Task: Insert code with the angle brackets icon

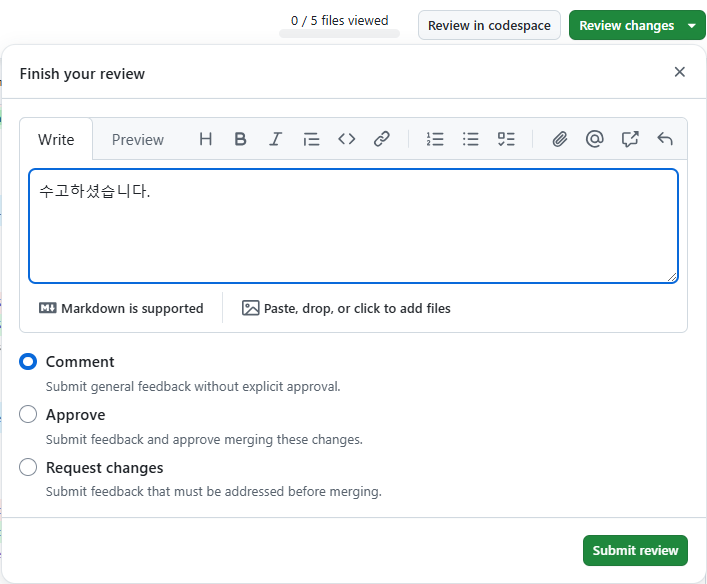Action: [346, 139]
